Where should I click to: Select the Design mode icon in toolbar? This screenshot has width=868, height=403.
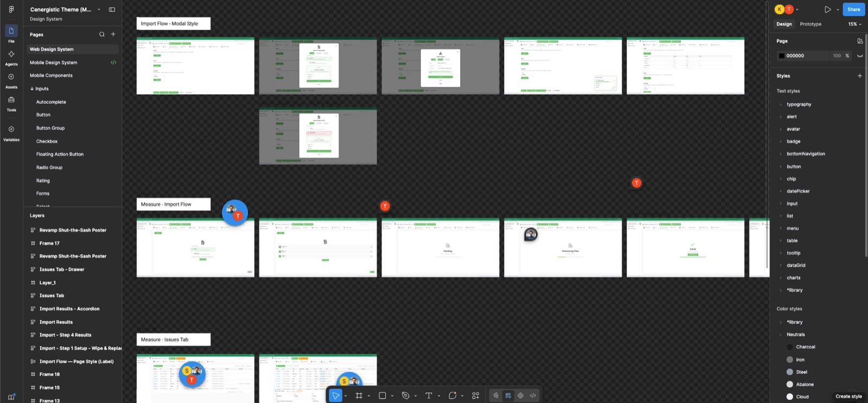[x=508, y=395]
